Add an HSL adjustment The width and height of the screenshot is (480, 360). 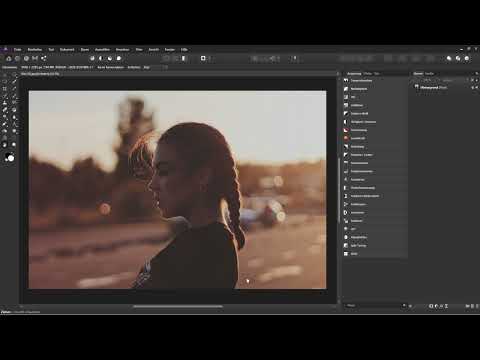point(375,97)
